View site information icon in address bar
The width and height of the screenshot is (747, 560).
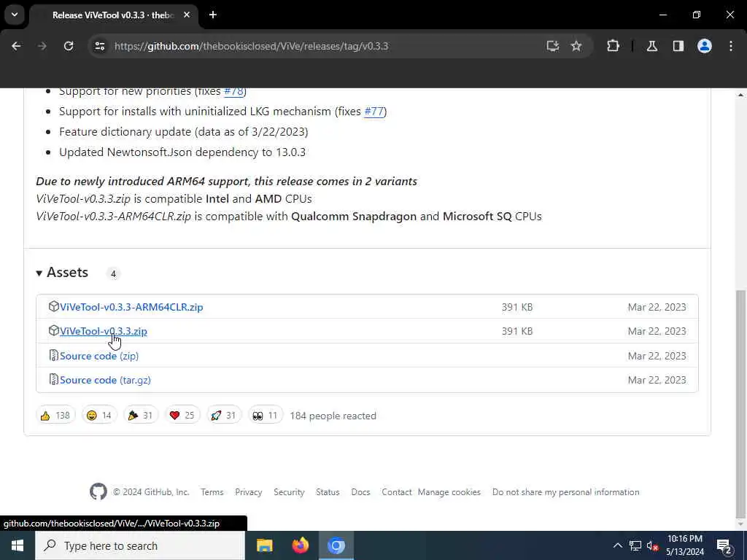(x=99, y=46)
